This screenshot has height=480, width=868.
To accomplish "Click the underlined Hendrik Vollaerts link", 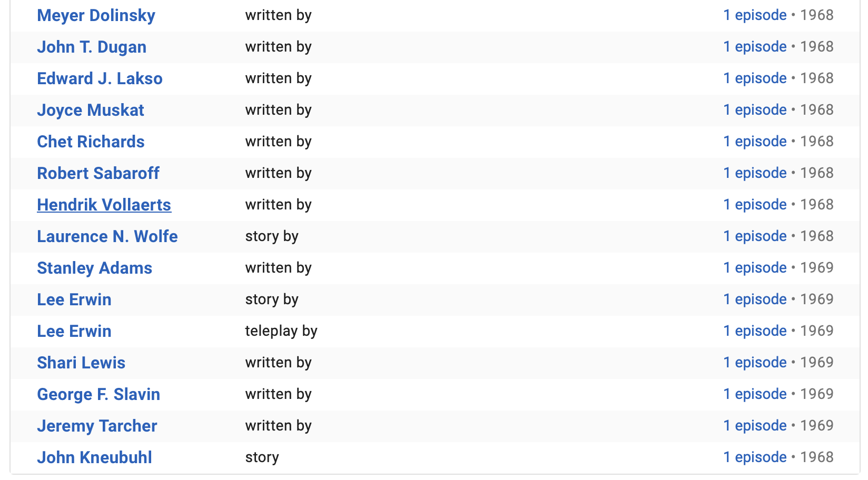I will point(104,205).
